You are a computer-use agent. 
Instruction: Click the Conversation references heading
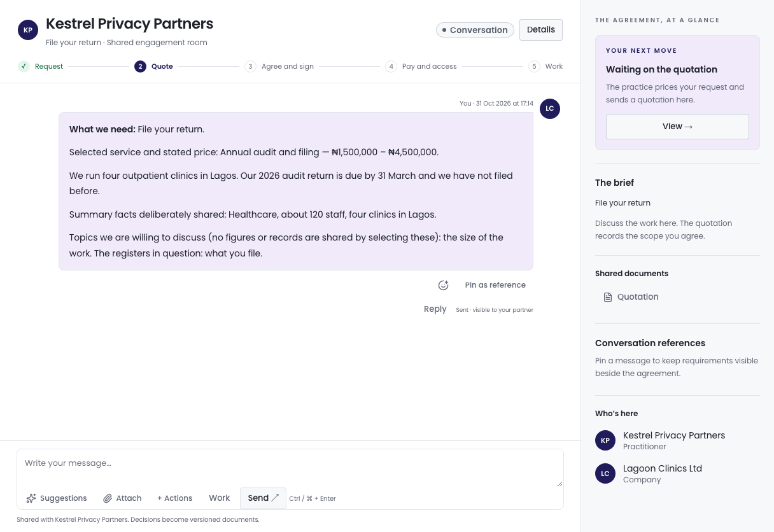651,343
